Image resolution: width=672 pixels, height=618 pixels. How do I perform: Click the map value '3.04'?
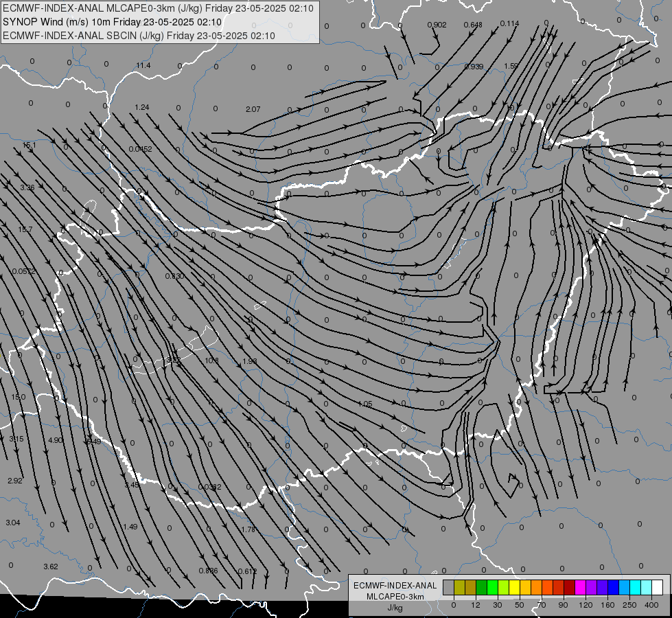click(13, 523)
